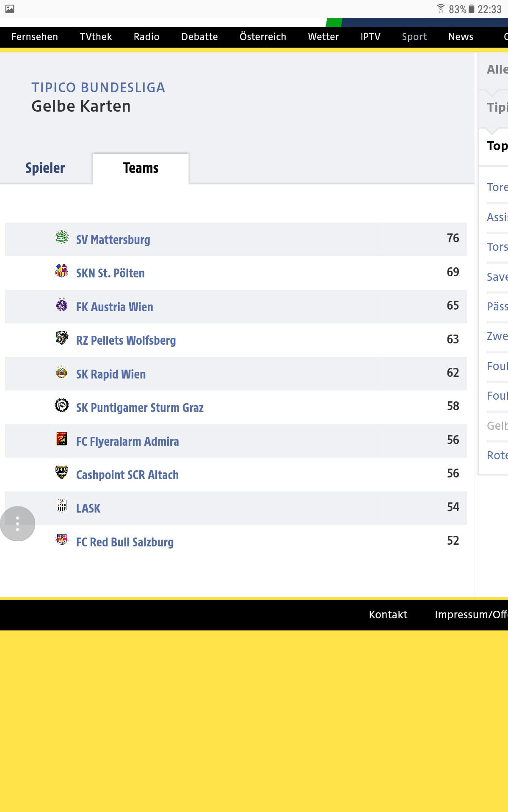Screen dimensions: 508x812
Task: Click the Kontakt footer link
Action: [388, 614]
